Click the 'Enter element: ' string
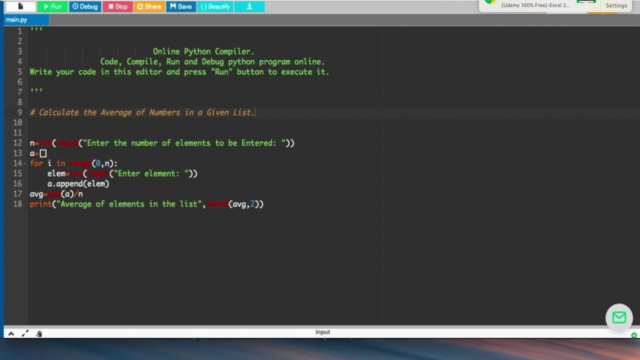This screenshot has height=360, width=640. click(151, 173)
